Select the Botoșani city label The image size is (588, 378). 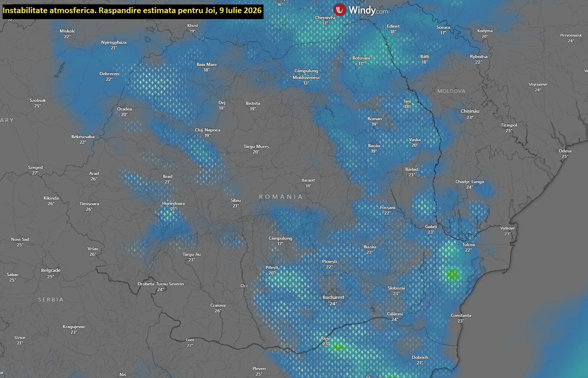pos(361,58)
